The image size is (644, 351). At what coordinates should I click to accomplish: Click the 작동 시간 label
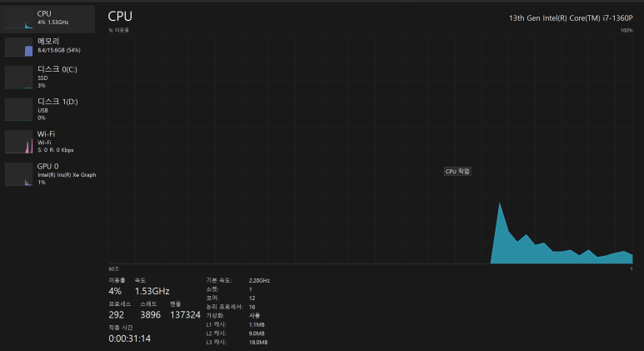tap(121, 328)
